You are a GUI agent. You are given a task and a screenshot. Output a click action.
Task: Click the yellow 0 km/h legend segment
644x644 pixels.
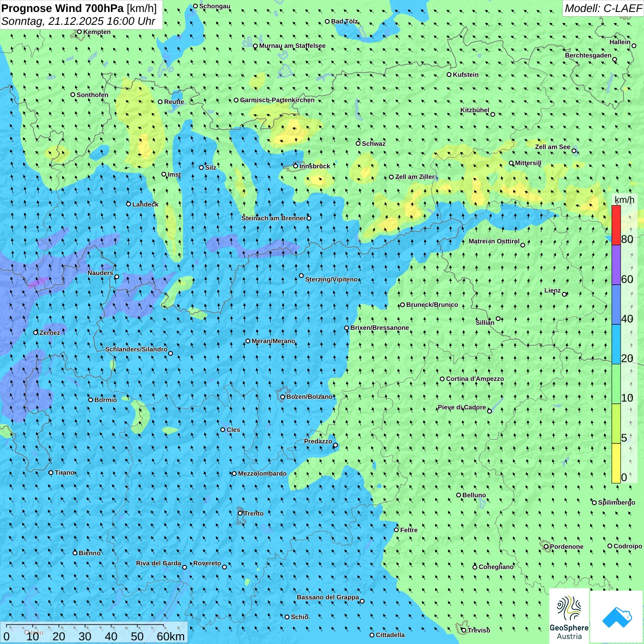coord(616,463)
